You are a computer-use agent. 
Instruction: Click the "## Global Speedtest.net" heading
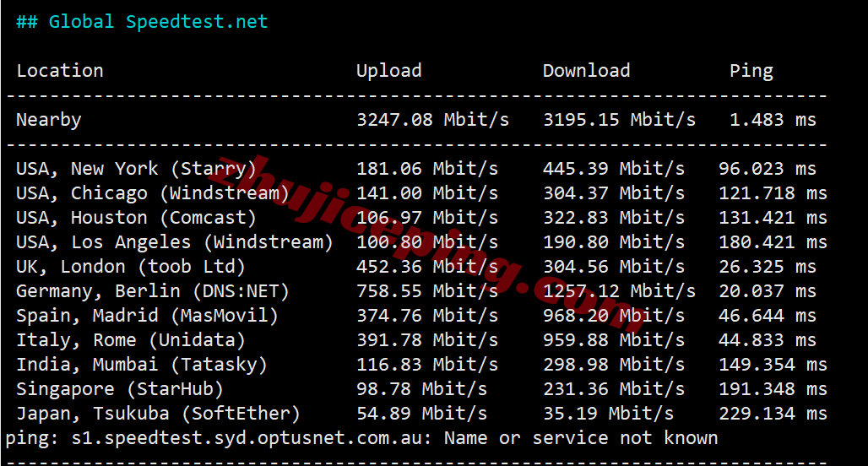[142, 22]
